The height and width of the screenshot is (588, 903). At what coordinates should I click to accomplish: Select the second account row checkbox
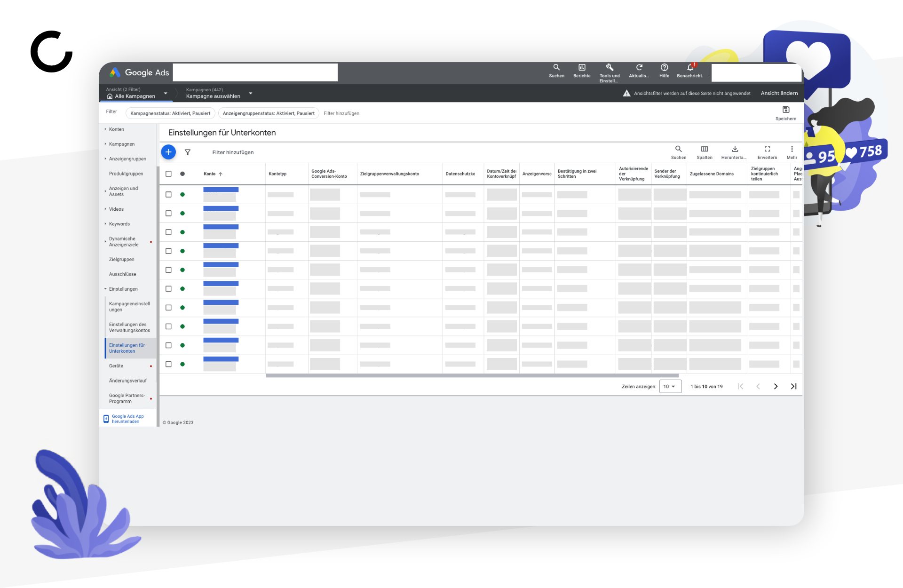click(168, 213)
